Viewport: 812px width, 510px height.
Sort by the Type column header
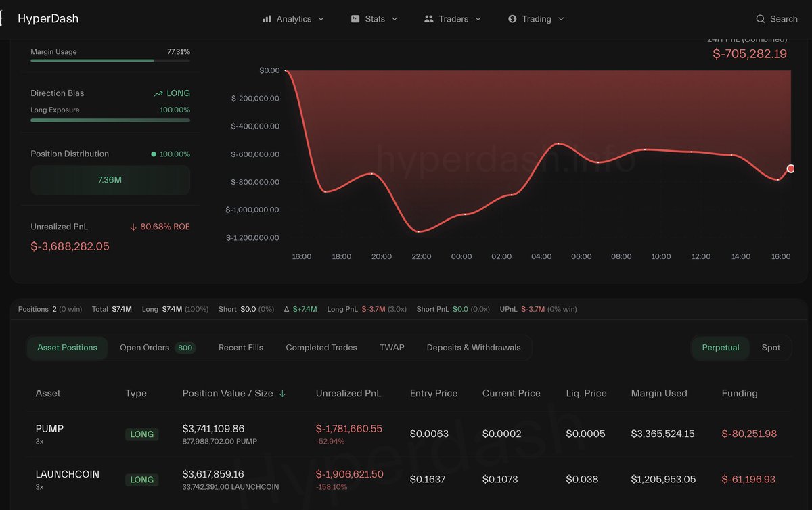pyautogui.click(x=136, y=393)
